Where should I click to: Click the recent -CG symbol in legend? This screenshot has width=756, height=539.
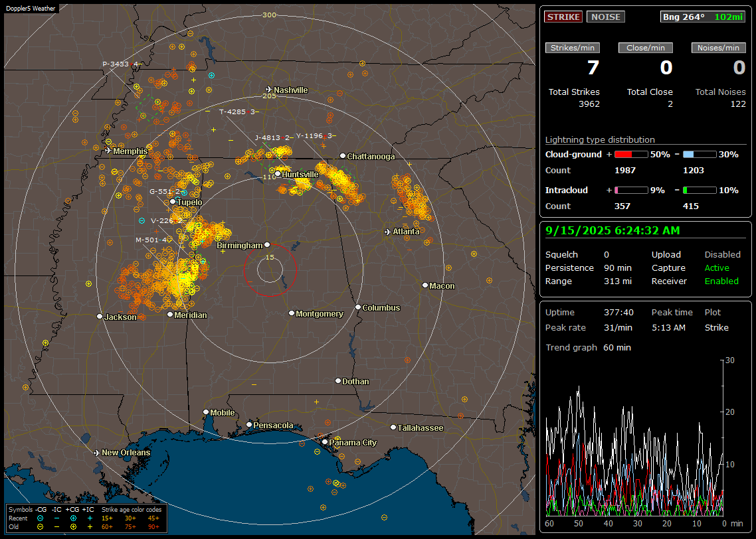click(40, 518)
